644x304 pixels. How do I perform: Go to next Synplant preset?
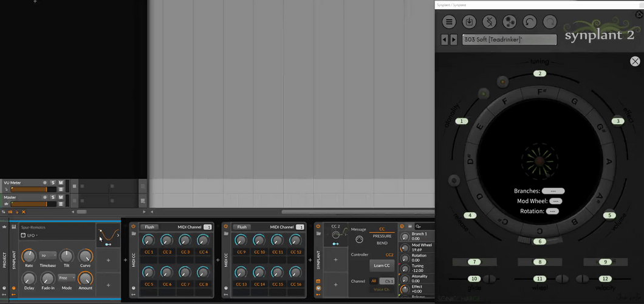[x=453, y=40]
